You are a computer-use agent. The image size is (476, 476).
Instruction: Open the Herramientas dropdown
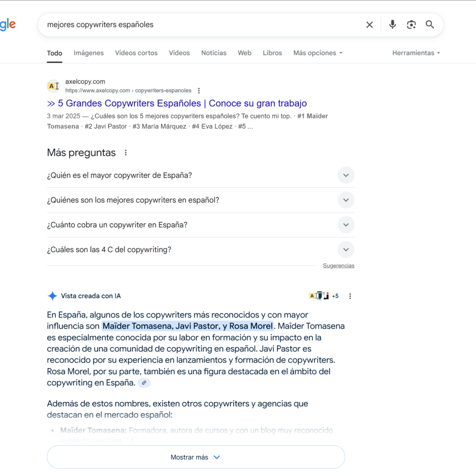coord(416,53)
